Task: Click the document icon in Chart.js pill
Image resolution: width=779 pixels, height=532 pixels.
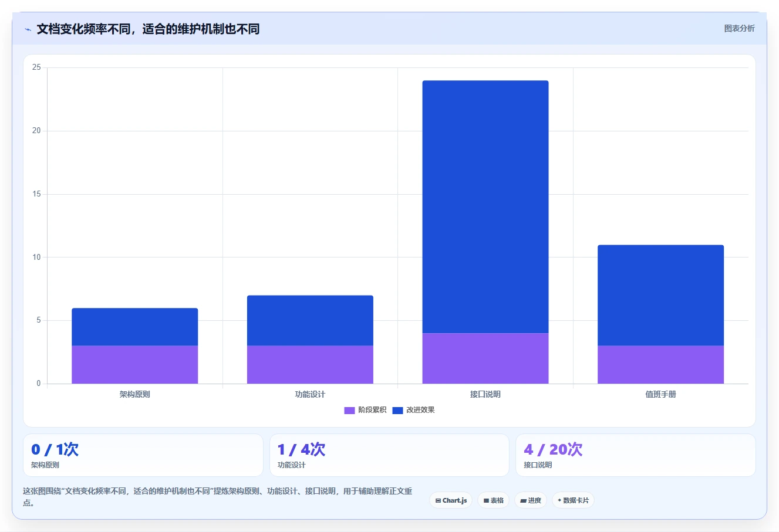Action: tap(438, 500)
